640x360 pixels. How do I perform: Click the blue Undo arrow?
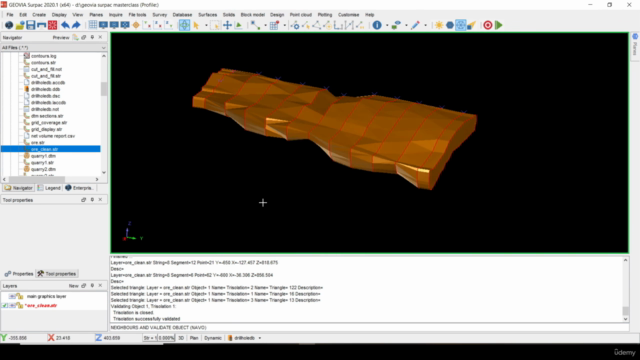(x=65, y=25)
